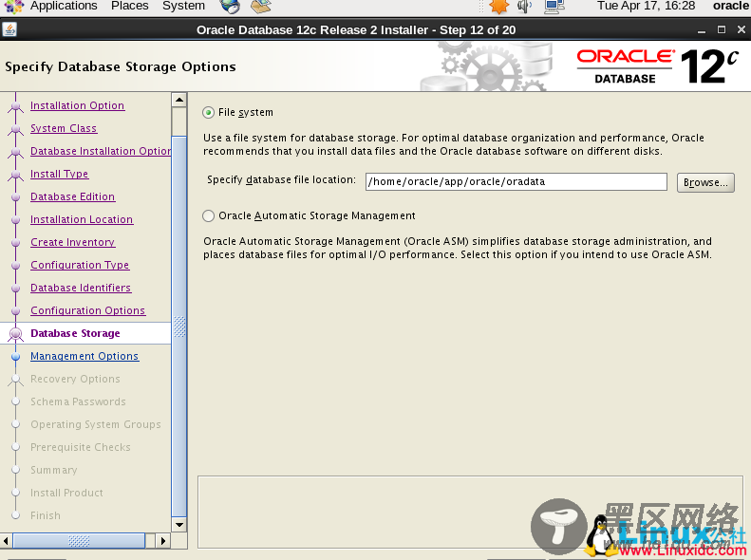The image size is (751, 560).
Task: Launch the web browser globe icon
Action: pyautogui.click(x=230, y=7)
